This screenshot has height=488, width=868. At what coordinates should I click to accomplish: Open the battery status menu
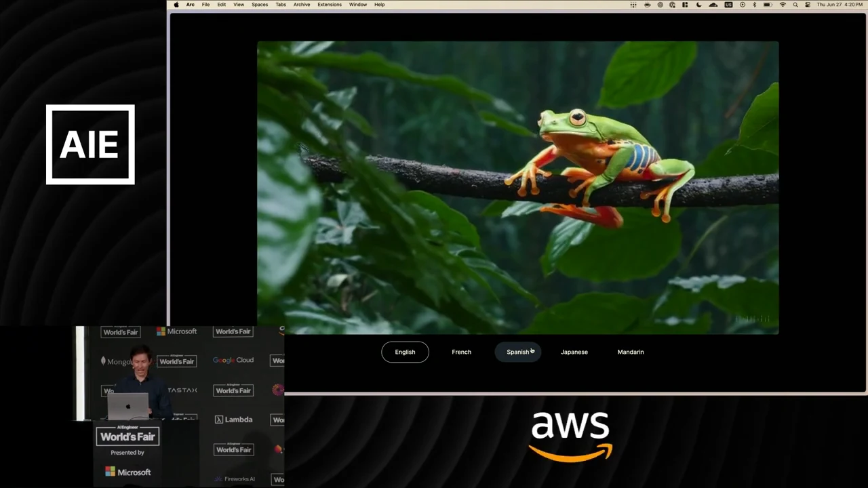pyautogui.click(x=768, y=5)
